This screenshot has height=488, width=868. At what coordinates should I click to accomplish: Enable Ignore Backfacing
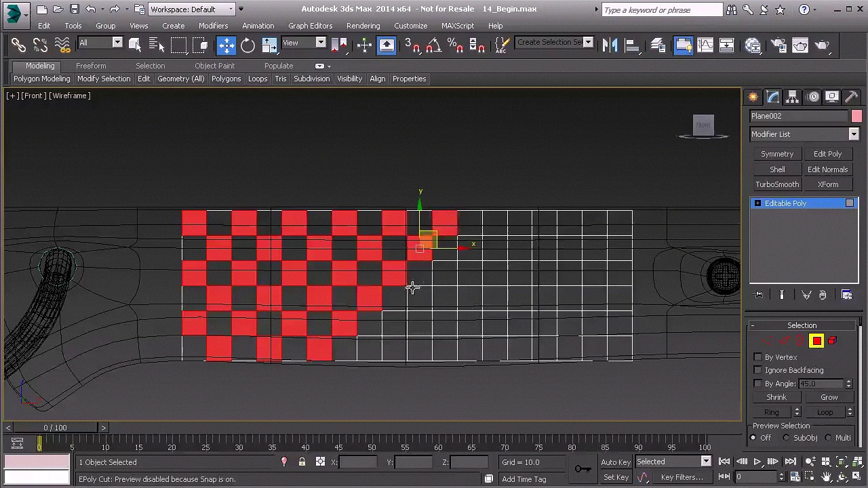[757, 370]
